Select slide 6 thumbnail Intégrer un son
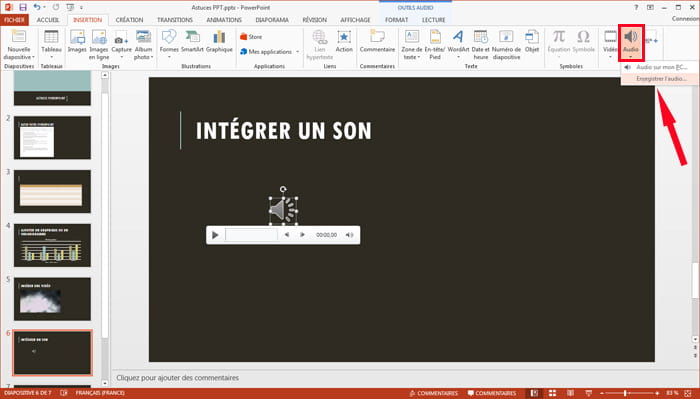Viewport: 700px width, 399px height. coord(52,353)
